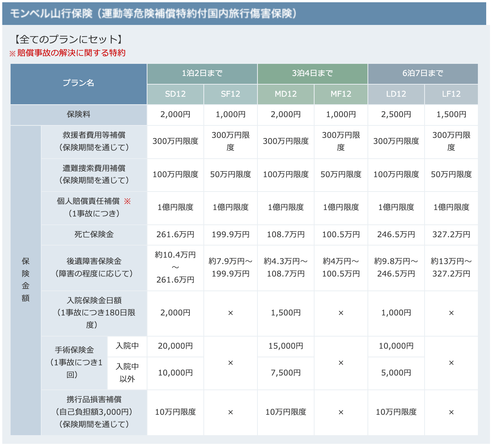Click the × for SF12 hospitalization

tap(231, 313)
